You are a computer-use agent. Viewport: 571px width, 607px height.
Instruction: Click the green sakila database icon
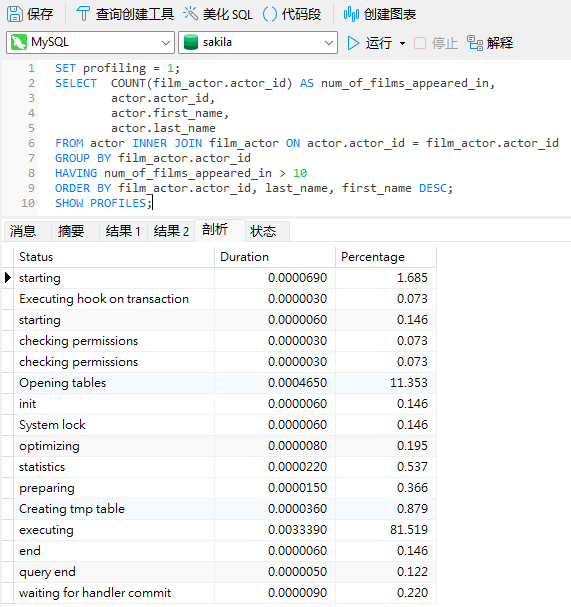[x=190, y=42]
